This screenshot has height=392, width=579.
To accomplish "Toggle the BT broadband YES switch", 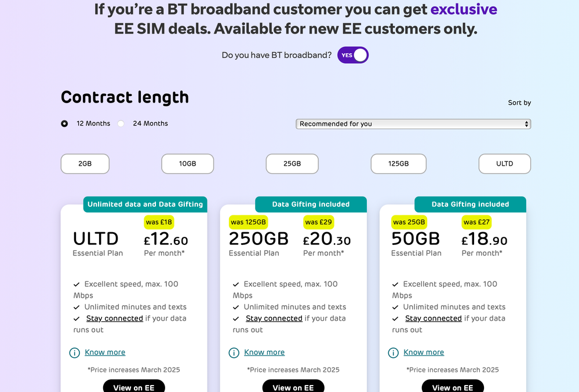I will coord(352,55).
